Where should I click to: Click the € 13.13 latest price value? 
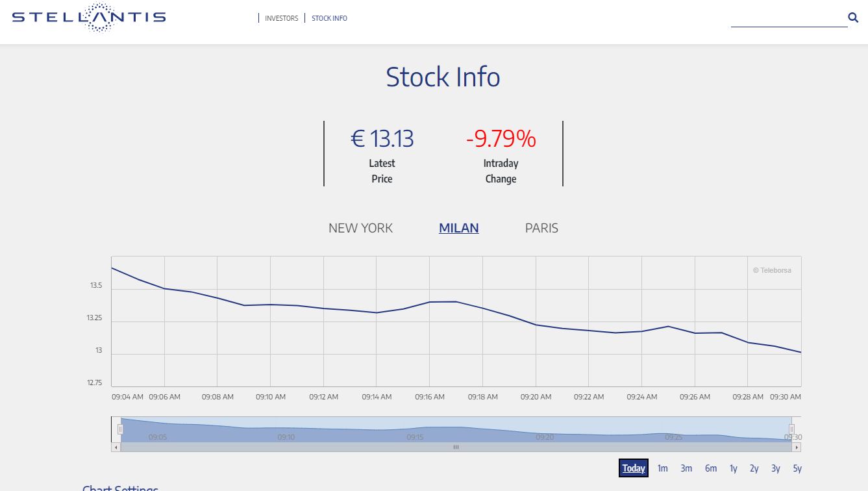click(x=382, y=138)
